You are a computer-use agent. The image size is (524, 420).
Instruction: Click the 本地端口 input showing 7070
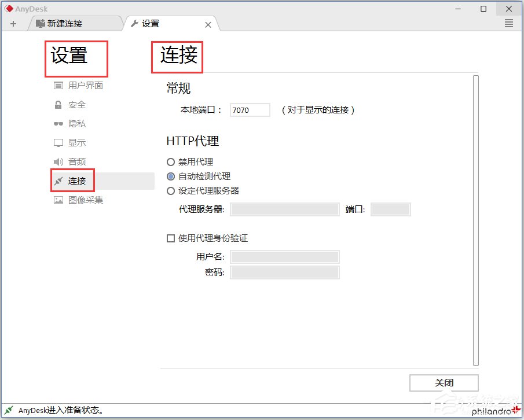pos(250,109)
